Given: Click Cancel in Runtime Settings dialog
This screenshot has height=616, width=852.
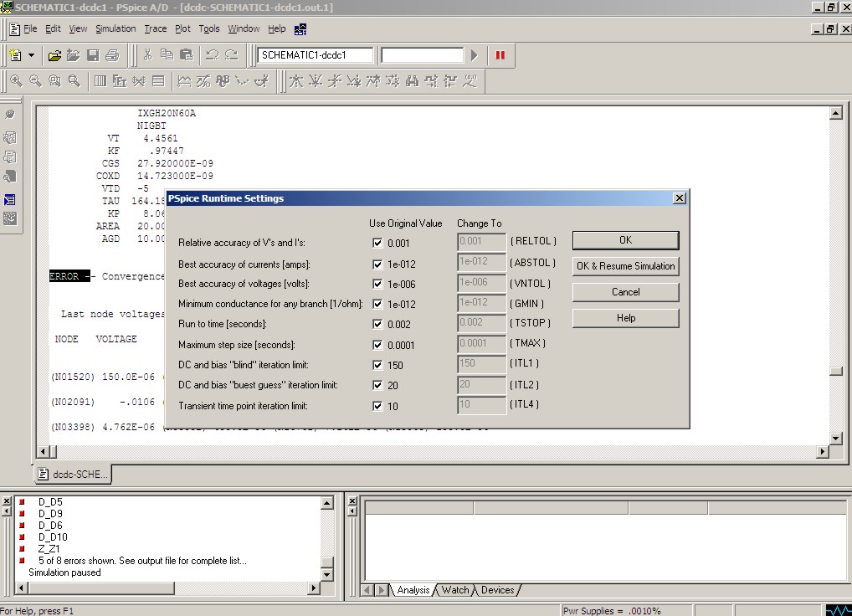Looking at the screenshot, I should [x=625, y=292].
